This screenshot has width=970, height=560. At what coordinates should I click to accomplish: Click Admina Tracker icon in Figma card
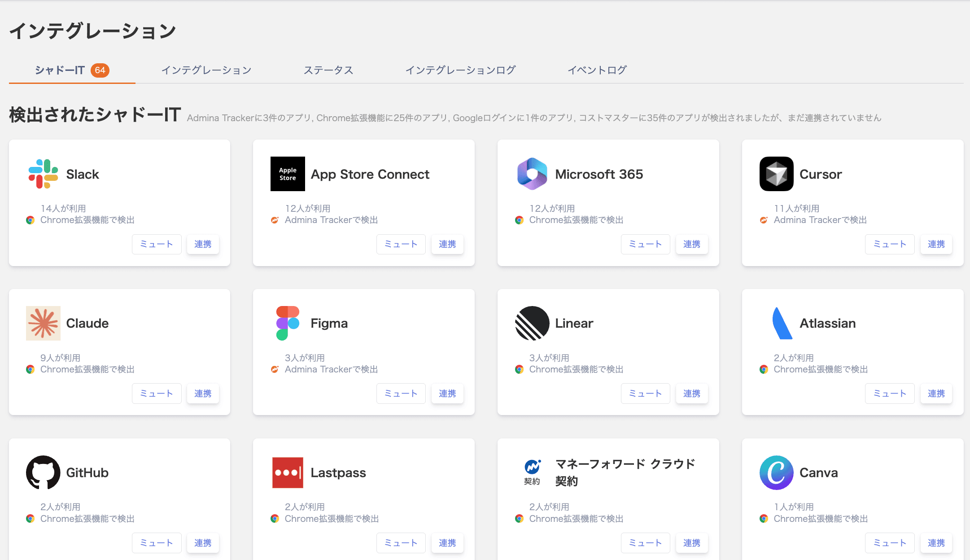click(x=275, y=369)
